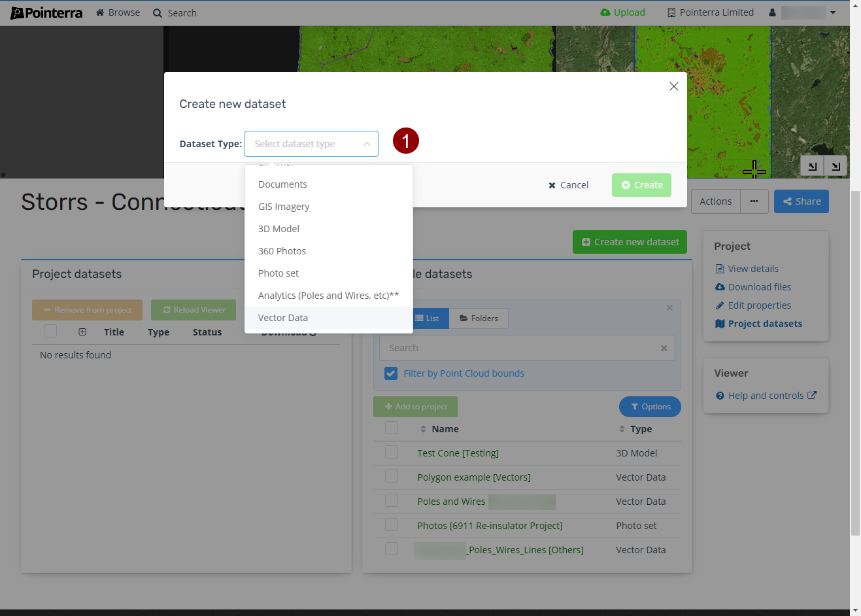861x616 pixels.
Task: Close the Create new dataset dialog
Action: (673, 86)
